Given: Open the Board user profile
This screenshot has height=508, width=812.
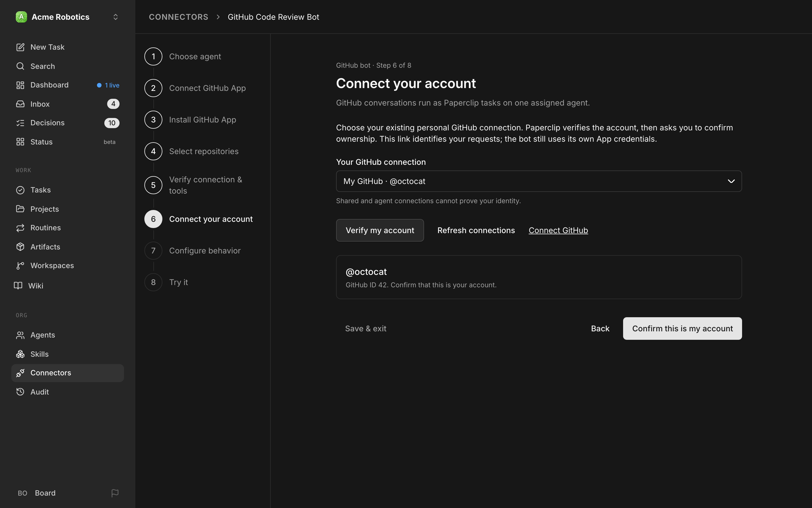Looking at the screenshot, I should 37,493.
